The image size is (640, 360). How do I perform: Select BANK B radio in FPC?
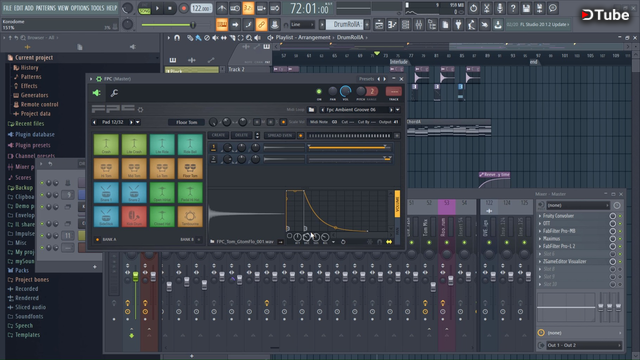pos(199,240)
